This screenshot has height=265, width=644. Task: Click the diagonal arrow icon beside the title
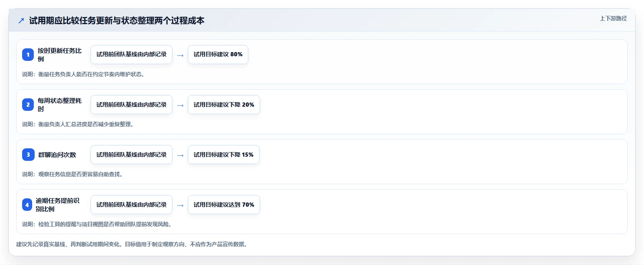pos(21,21)
